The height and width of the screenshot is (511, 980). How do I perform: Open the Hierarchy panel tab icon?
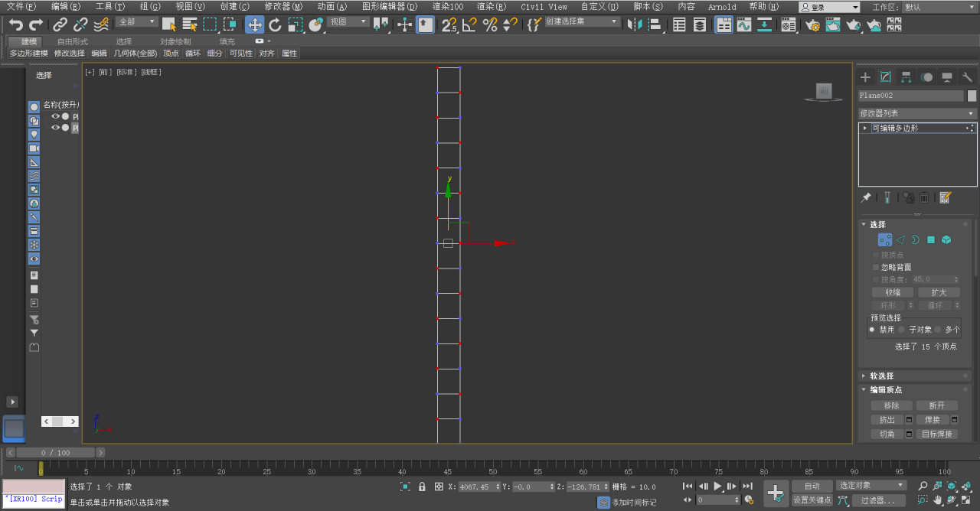[906, 77]
